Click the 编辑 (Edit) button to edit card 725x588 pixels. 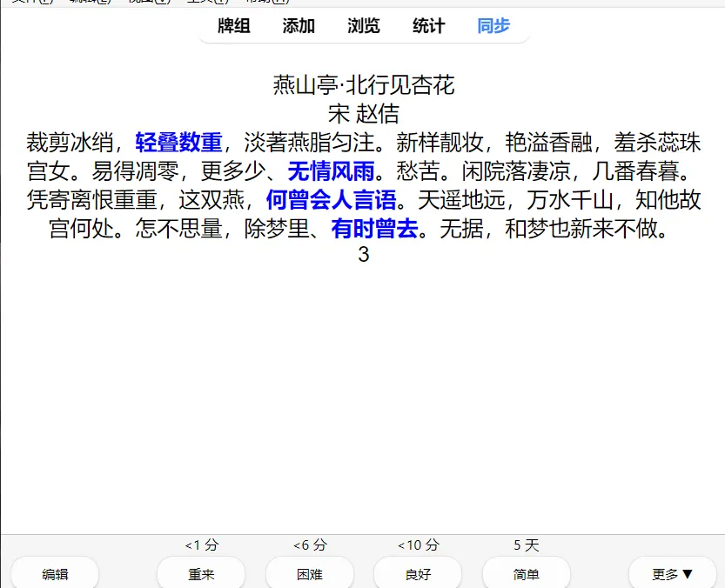point(55,575)
